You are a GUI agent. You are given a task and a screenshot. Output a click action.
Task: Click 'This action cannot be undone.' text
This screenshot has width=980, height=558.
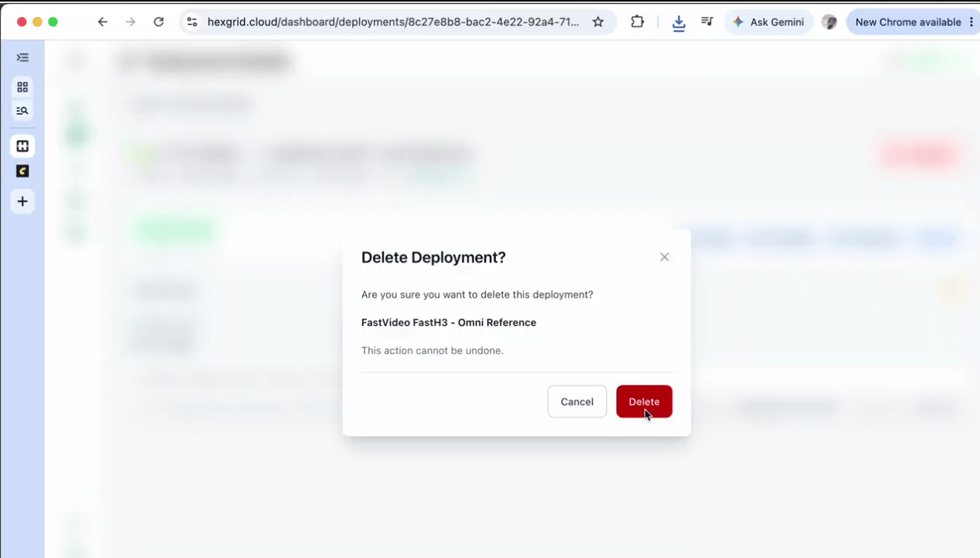[x=433, y=351]
